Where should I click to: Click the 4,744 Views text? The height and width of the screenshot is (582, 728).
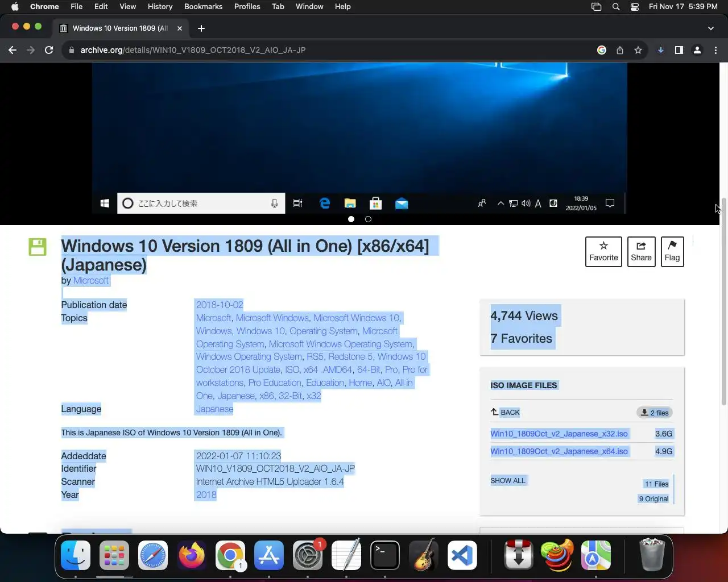524,316
